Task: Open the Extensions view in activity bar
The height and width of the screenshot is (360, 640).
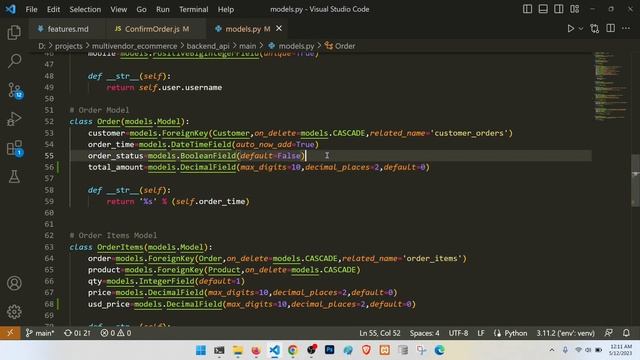Action: [x=15, y=148]
